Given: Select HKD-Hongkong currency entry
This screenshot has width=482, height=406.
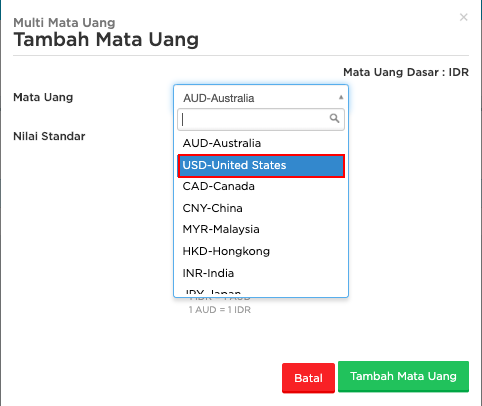Looking at the screenshot, I should coord(261,251).
